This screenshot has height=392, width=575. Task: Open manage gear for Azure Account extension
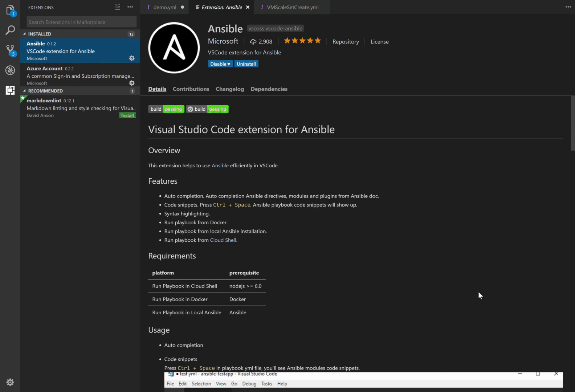click(x=132, y=83)
